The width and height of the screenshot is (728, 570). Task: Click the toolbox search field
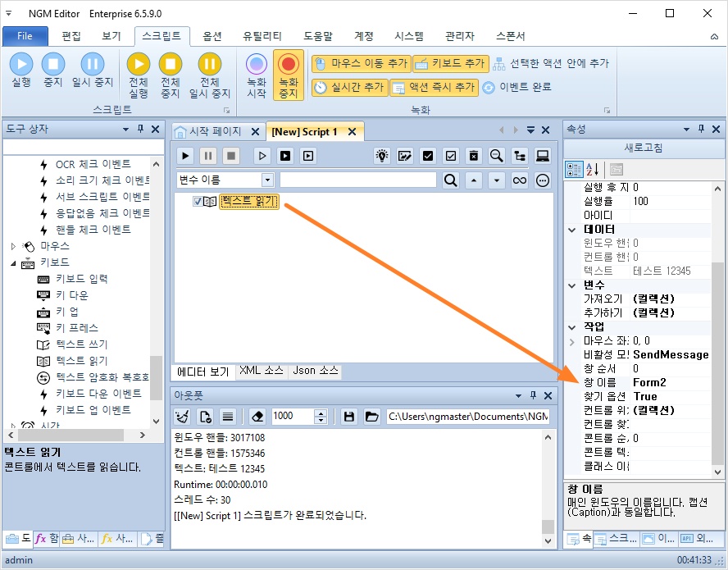[83, 148]
